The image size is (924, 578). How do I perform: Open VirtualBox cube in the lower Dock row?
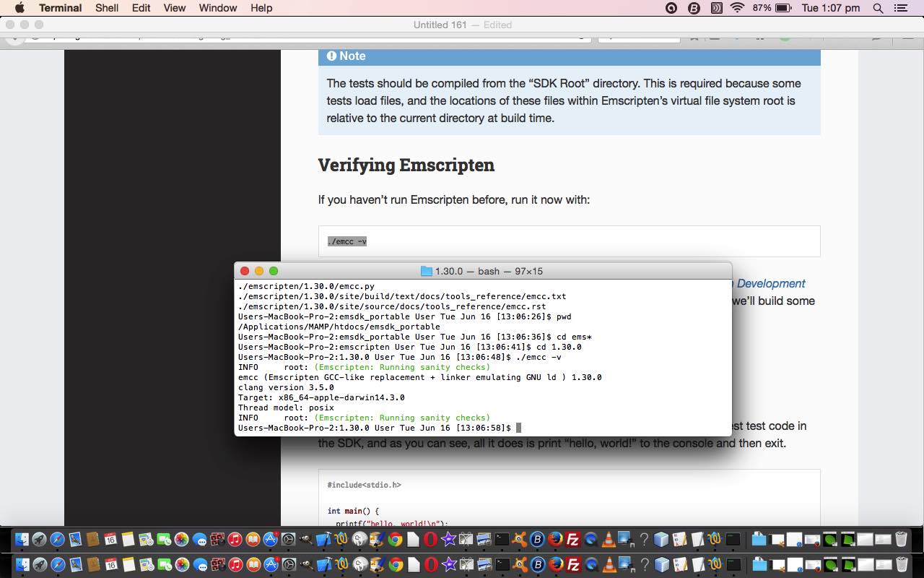(x=661, y=564)
